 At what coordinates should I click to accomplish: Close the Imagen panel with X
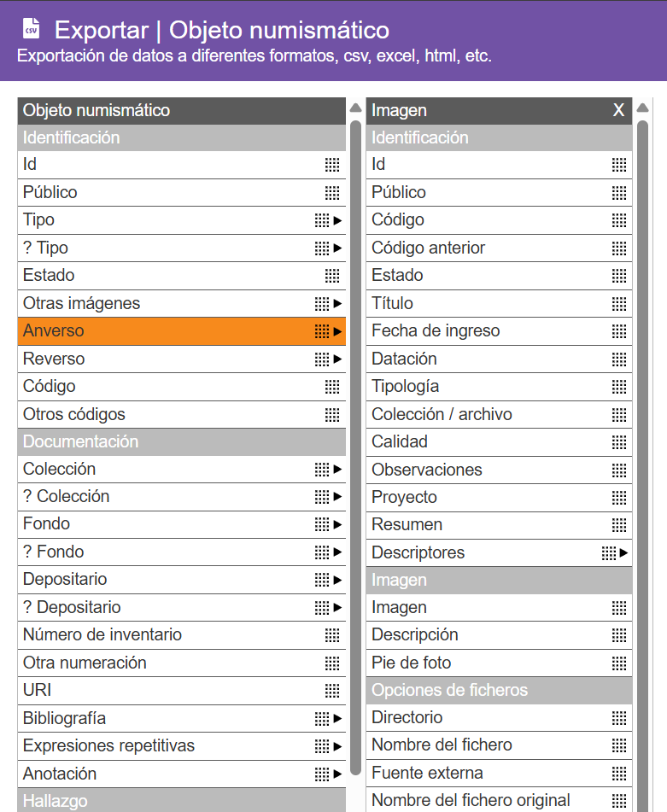coord(618,110)
